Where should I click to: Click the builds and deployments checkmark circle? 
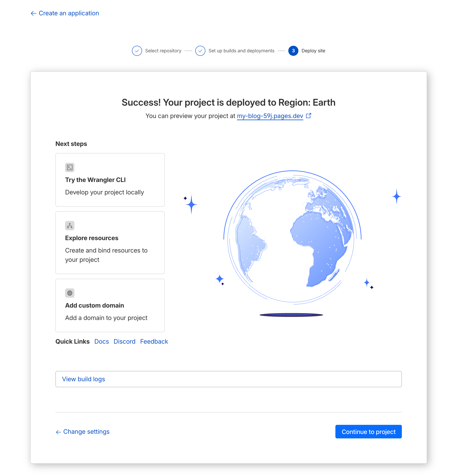pos(200,51)
